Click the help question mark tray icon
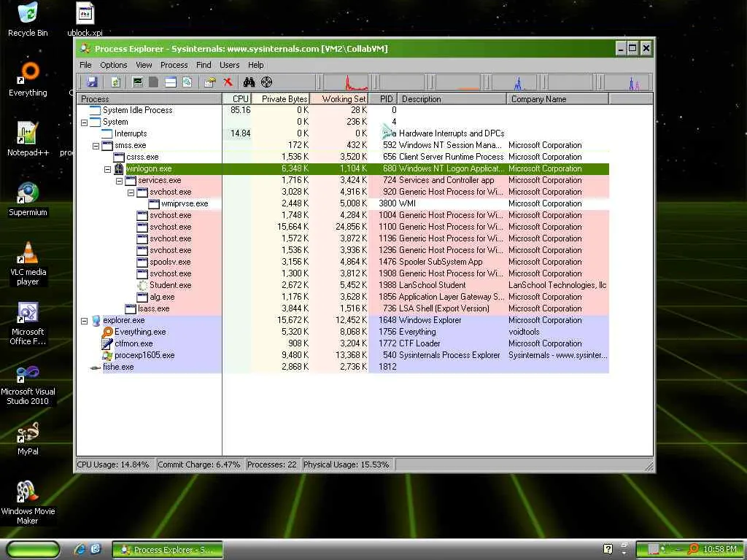Screen dimensions: 747x560 pyautogui.click(x=608, y=549)
